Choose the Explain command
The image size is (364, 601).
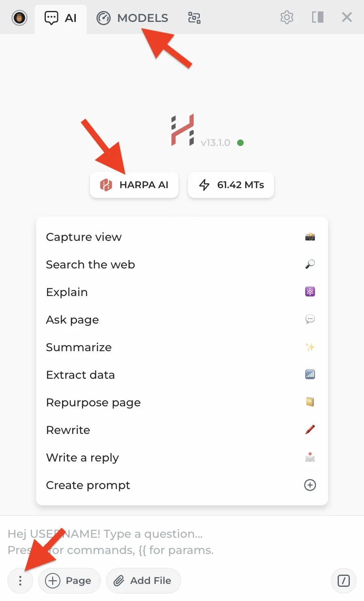(x=67, y=292)
